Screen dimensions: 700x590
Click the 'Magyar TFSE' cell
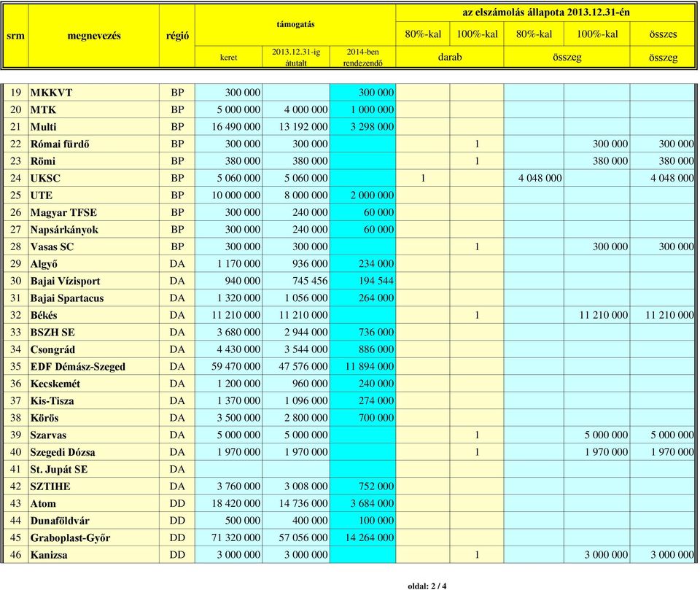click(94, 212)
